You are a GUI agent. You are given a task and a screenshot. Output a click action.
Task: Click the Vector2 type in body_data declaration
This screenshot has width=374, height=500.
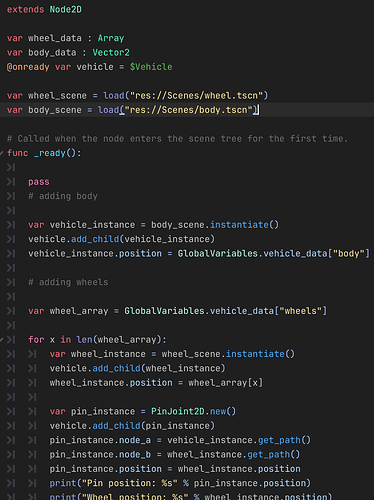111,53
